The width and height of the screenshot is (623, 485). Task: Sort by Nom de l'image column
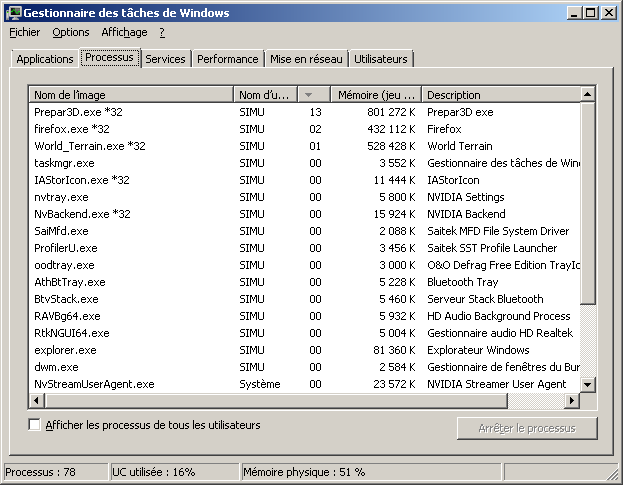click(131, 95)
